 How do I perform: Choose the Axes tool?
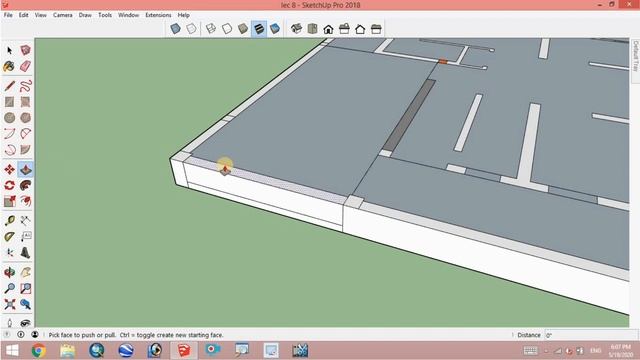coord(9,253)
